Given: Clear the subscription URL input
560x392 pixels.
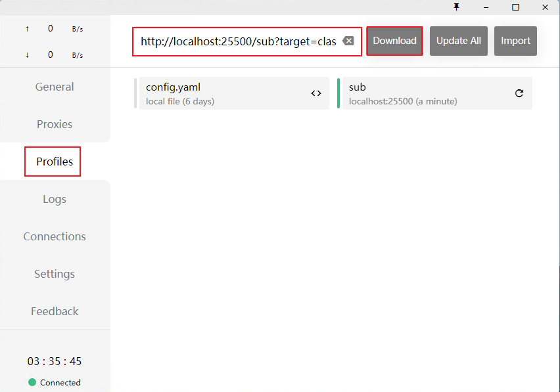Looking at the screenshot, I should click(348, 41).
